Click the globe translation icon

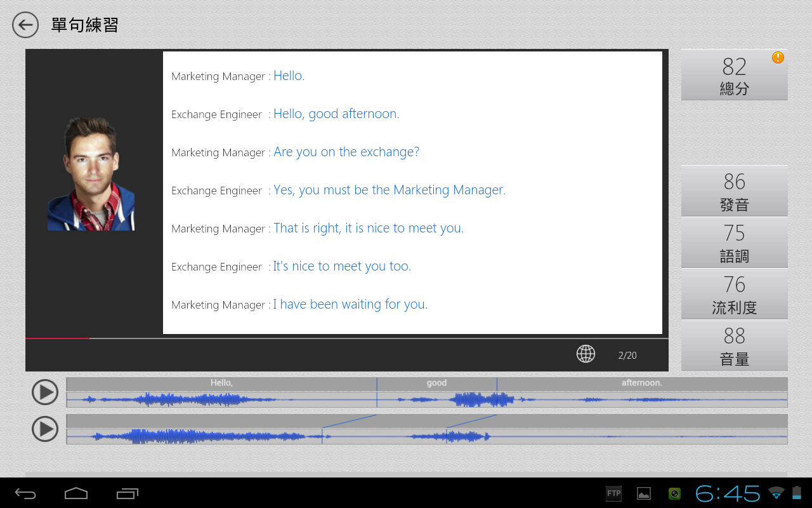pos(586,354)
